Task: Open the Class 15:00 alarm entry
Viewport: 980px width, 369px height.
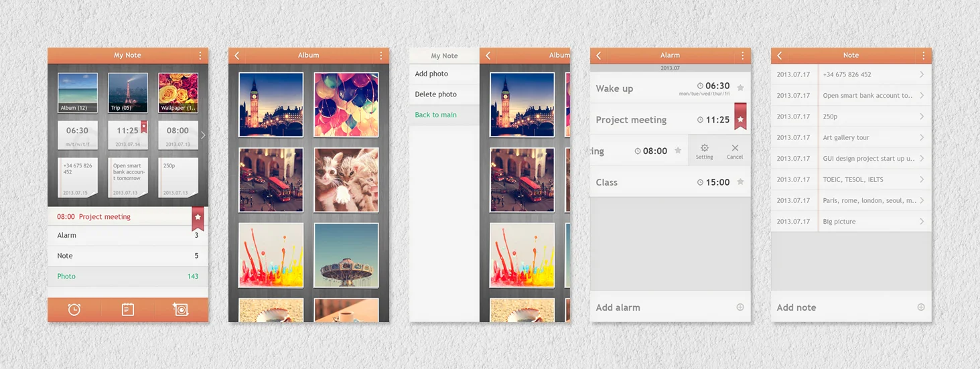Action: (x=671, y=182)
